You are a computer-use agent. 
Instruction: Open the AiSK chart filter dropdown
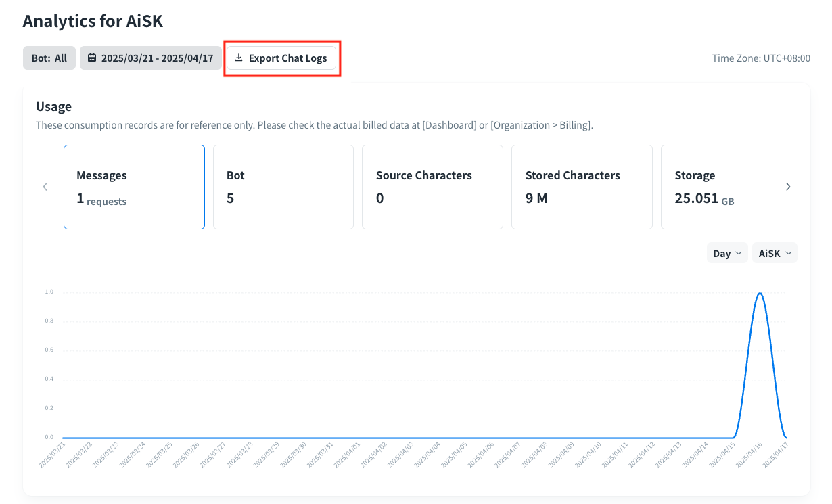775,253
